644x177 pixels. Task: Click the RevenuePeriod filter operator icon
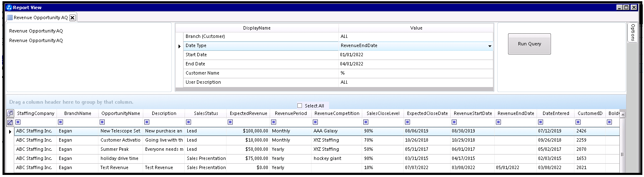(x=274, y=122)
